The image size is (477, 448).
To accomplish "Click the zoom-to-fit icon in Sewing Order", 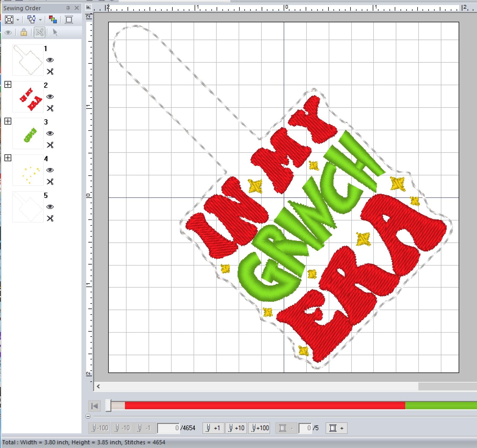I will [9, 20].
